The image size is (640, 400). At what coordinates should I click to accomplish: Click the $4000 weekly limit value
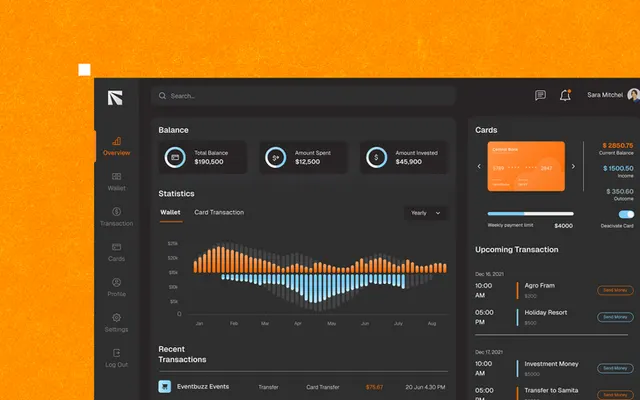pos(563,226)
